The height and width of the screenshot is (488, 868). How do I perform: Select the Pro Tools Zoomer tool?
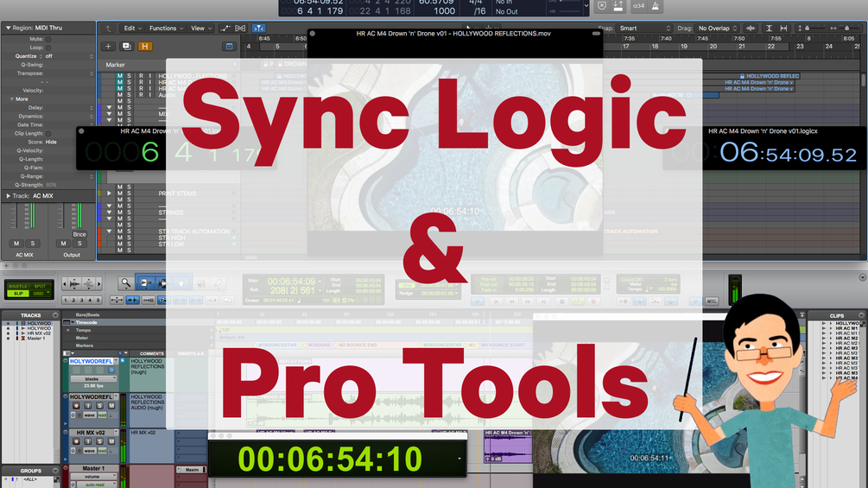coord(125,283)
